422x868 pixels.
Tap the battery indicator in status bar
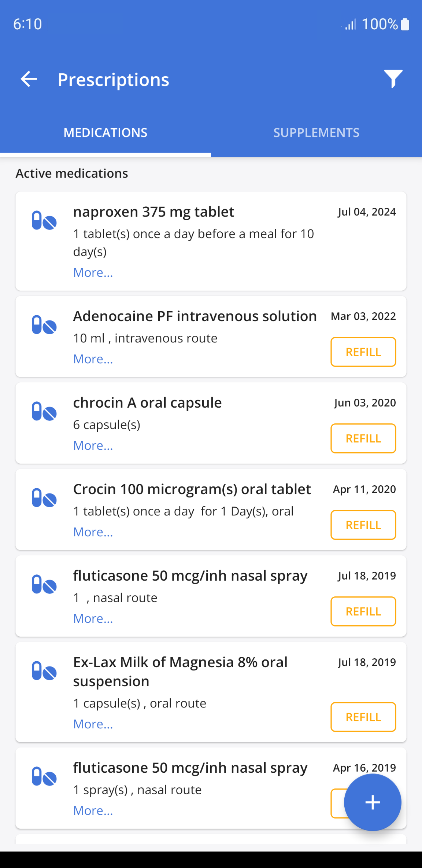[405, 24]
